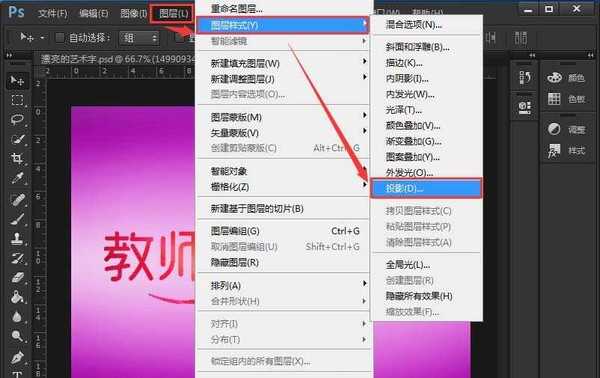Open the 编辑(E) menu
Viewport: 600px width, 378px height.
click(94, 14)
